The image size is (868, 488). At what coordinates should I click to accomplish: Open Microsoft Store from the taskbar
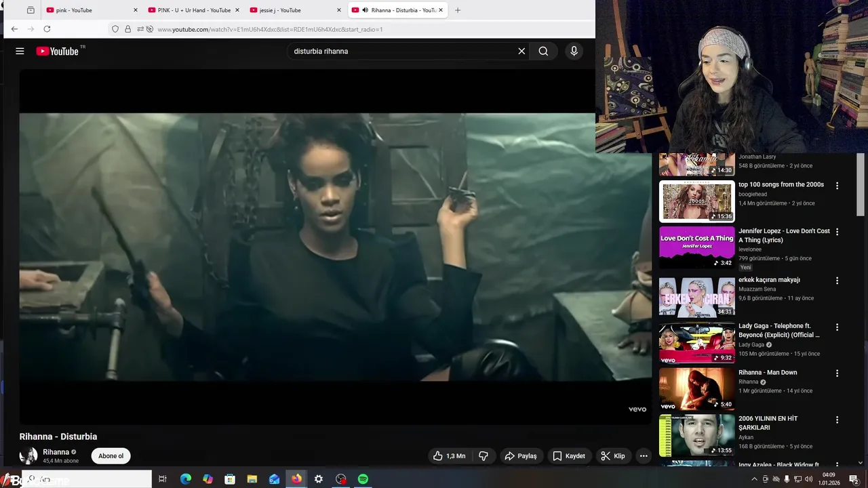(230, 479)
